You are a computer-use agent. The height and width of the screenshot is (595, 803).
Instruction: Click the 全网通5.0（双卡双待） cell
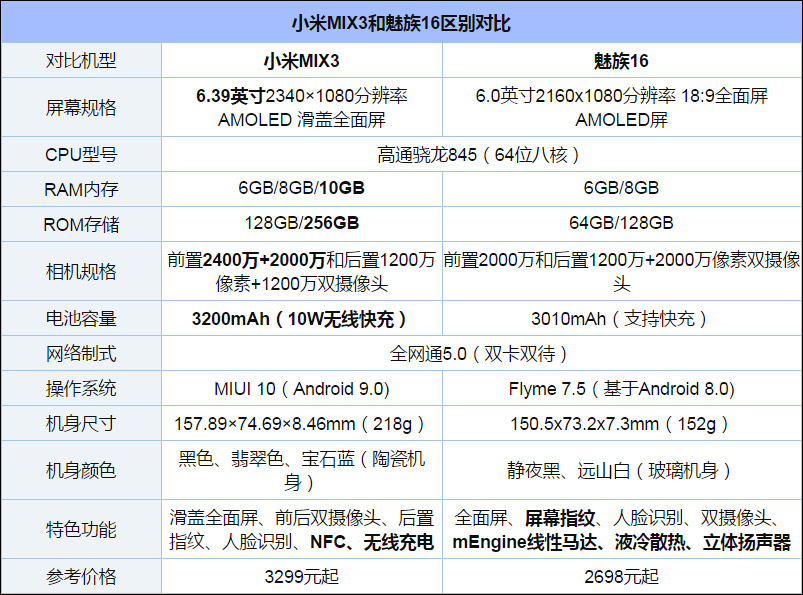coord(480,353)
